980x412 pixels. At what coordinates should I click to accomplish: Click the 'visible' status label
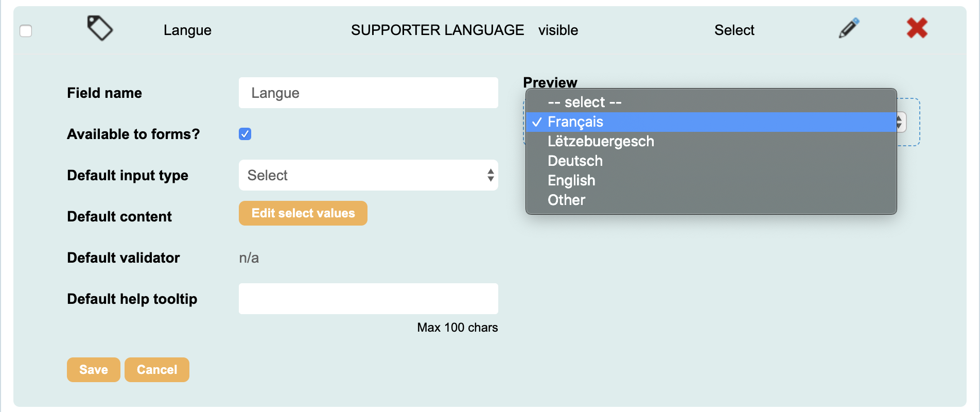pos(558,30)
